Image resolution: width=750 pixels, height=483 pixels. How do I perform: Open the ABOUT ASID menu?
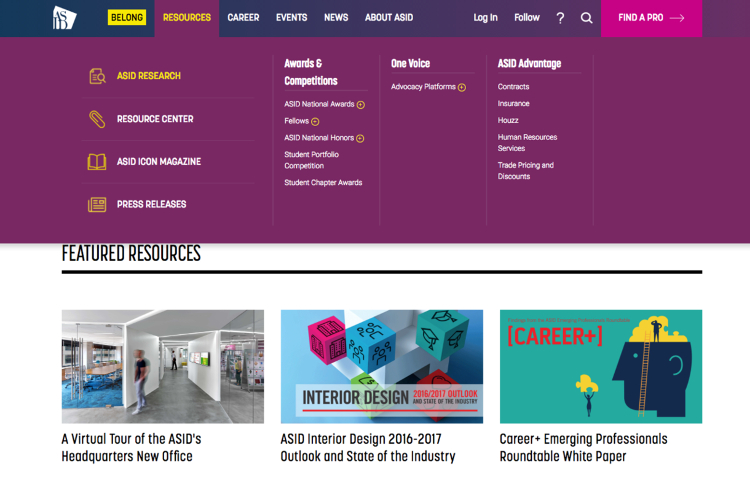[389, 18]
